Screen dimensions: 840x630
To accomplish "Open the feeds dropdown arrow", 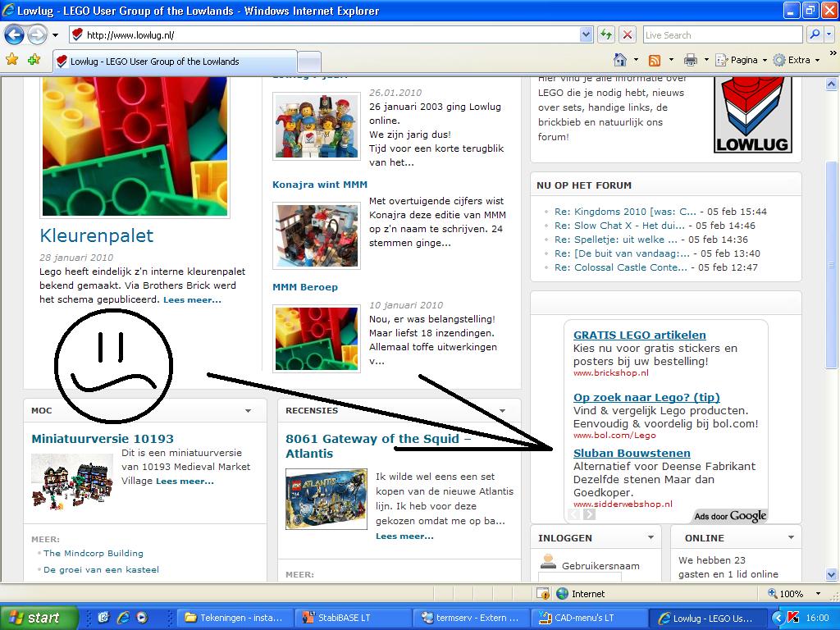I will (x=671, y=60).
